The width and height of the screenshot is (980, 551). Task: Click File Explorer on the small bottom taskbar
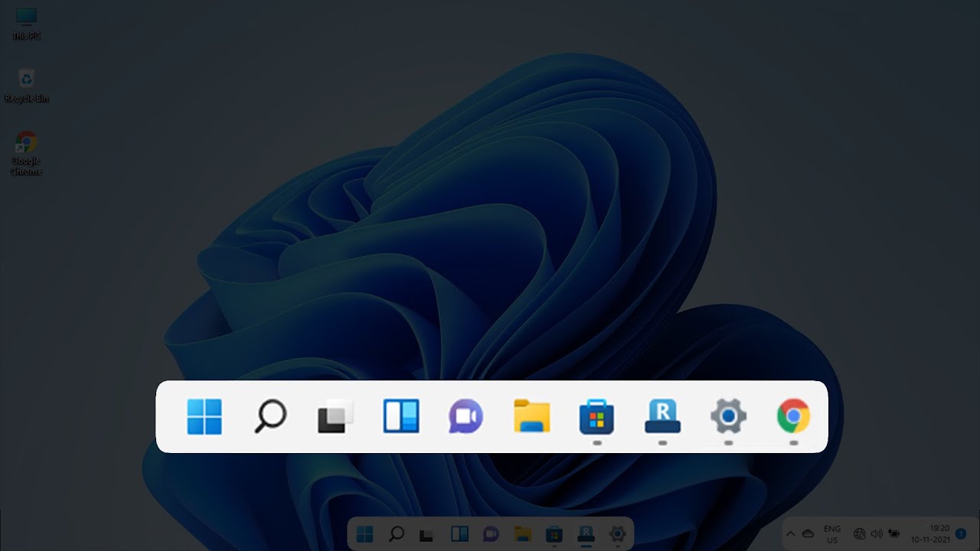(522, 533)
